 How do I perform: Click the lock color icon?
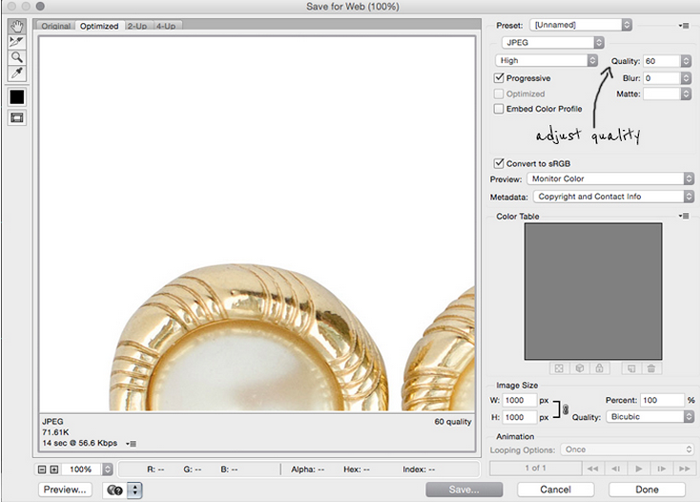point(600,368)
